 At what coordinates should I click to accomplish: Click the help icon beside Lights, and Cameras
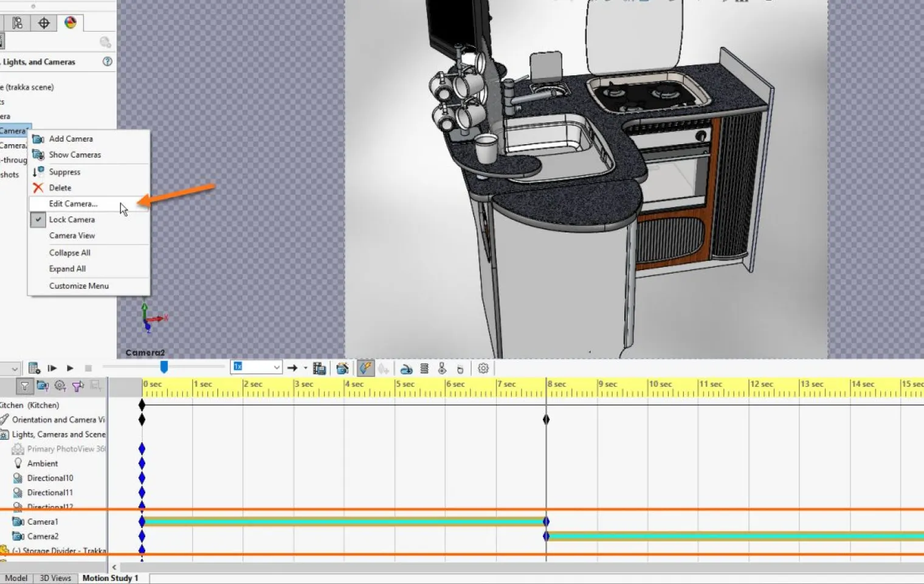pyautogui.click(x=108, y=61)
